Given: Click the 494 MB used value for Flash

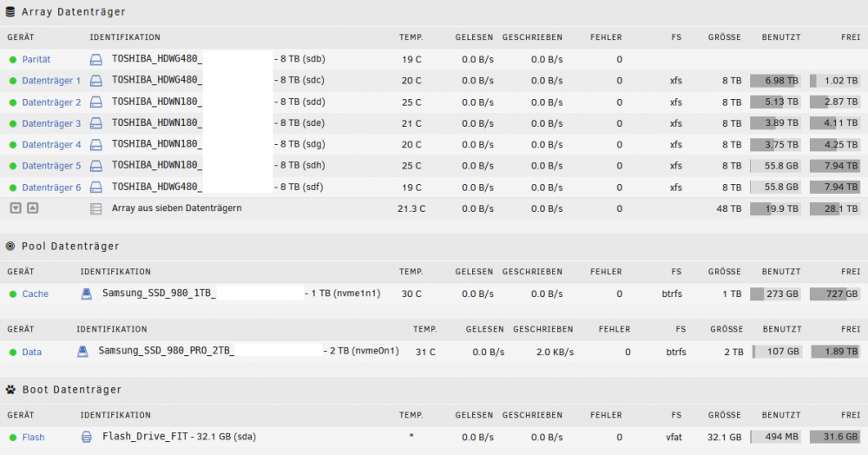Looking at the screenshot, I should [782, 437].
